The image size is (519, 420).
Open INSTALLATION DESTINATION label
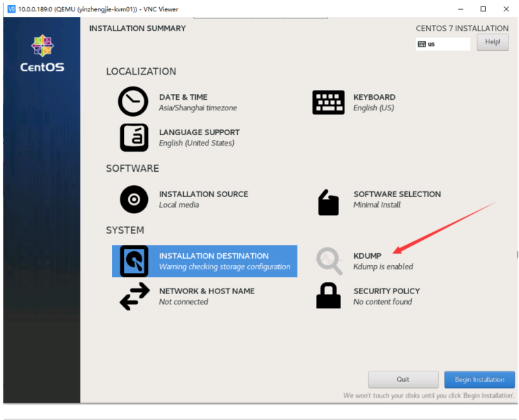213,256
